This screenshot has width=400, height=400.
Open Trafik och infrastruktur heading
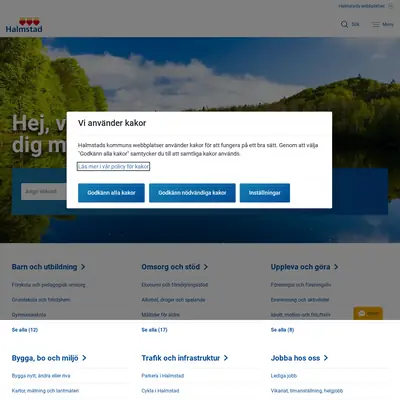[x=181, y=358]
